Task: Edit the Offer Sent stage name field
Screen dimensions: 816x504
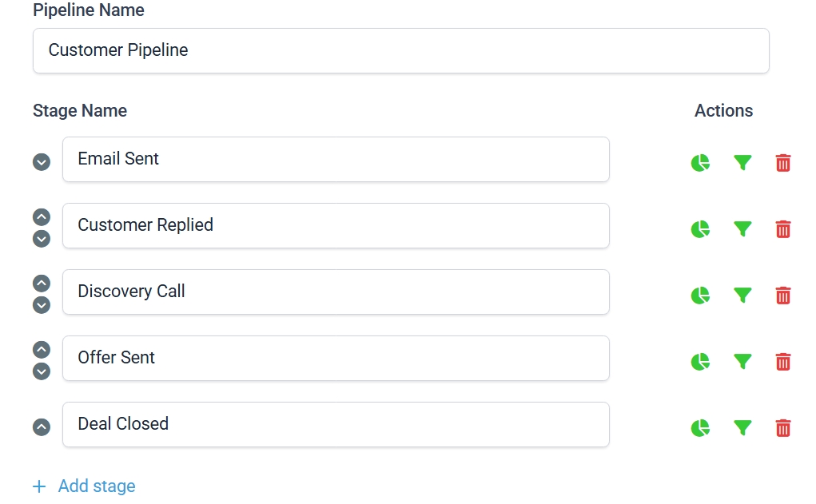Action: point(336,358)
